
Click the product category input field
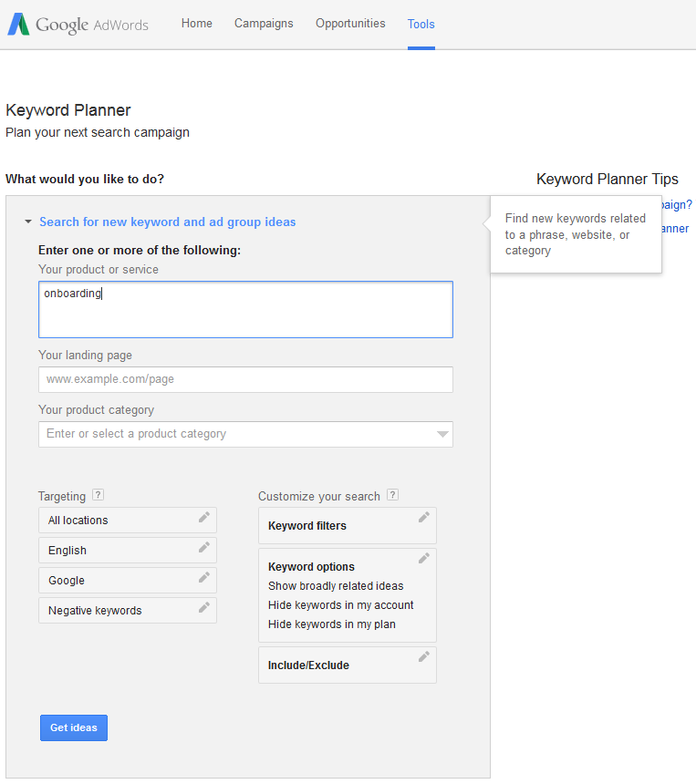[x=245, y=434]
